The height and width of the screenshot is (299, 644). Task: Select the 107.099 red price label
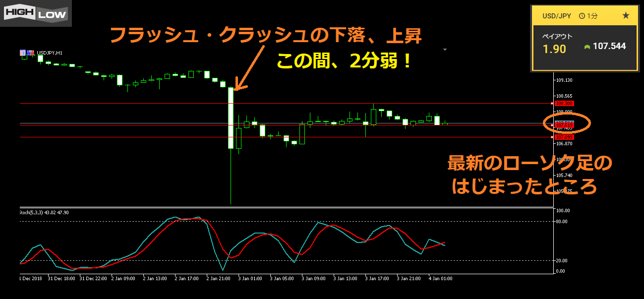point(564,137)
